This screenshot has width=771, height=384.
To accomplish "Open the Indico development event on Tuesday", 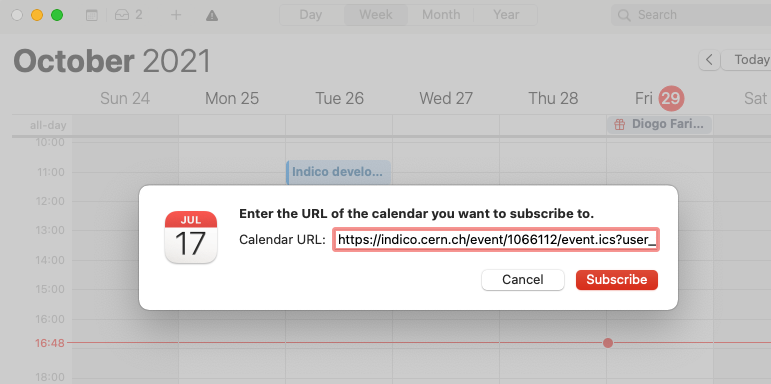I will [338, 172].
